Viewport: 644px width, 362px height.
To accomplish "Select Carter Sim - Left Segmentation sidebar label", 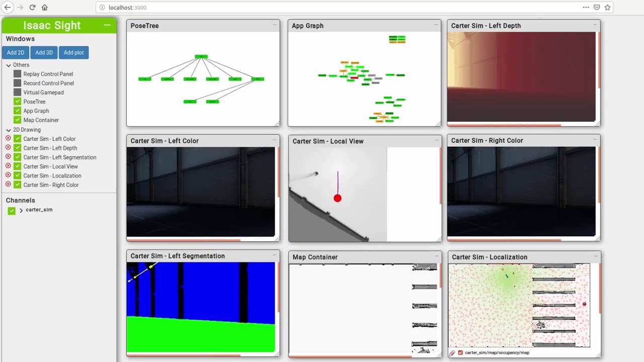I will (60, 157).
